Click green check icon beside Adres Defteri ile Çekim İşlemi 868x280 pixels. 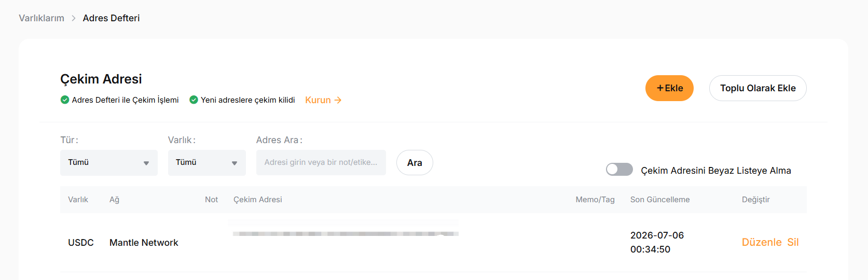[65, 100]
